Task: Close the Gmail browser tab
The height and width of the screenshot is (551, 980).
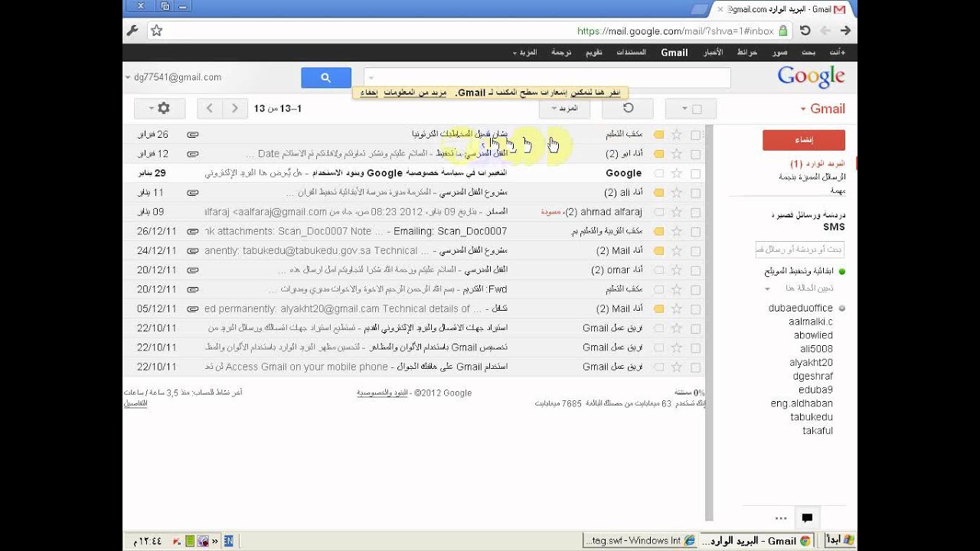Action: 719,9
